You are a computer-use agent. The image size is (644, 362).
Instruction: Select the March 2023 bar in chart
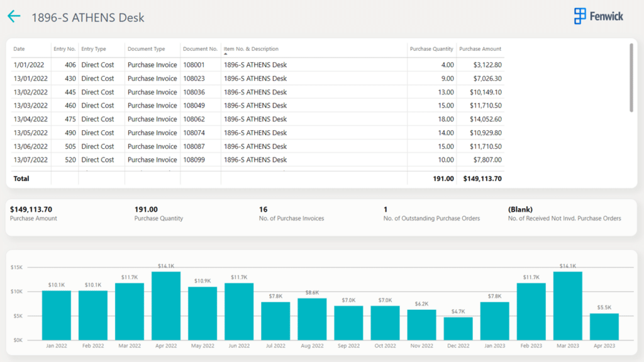point(567,305)
